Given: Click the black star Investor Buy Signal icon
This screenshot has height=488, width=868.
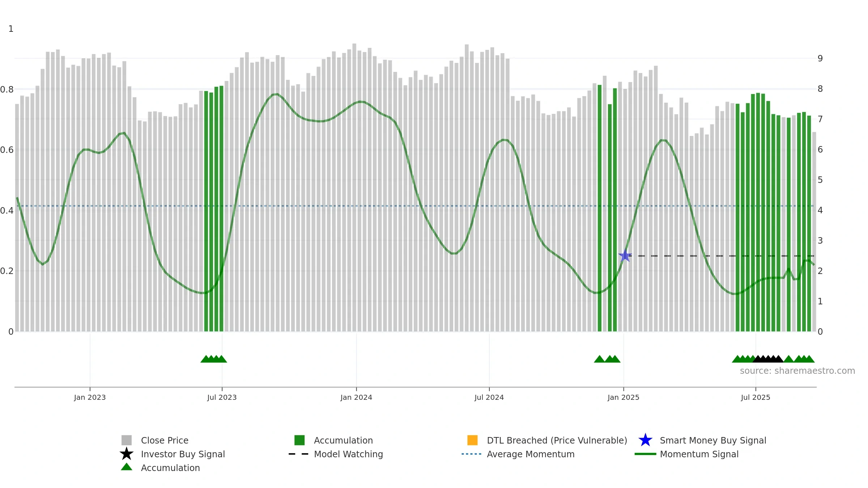Looking at the screenshot, I should [126, 454].
